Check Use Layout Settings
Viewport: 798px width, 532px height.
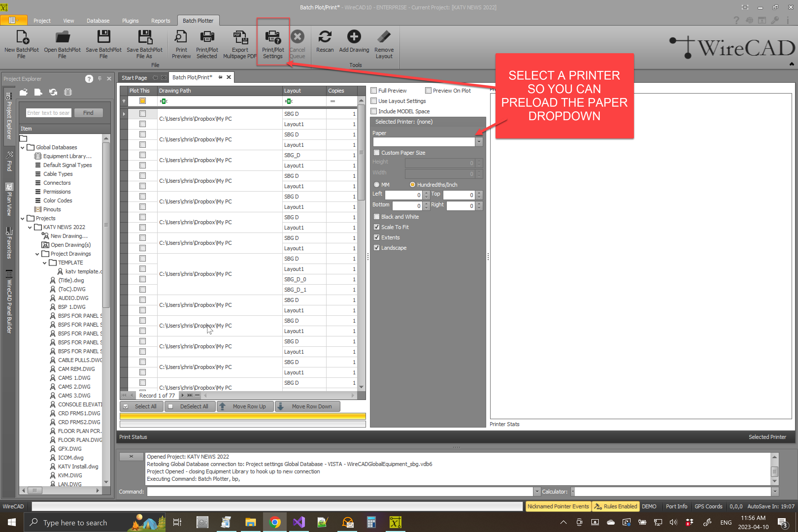point(374,101)
